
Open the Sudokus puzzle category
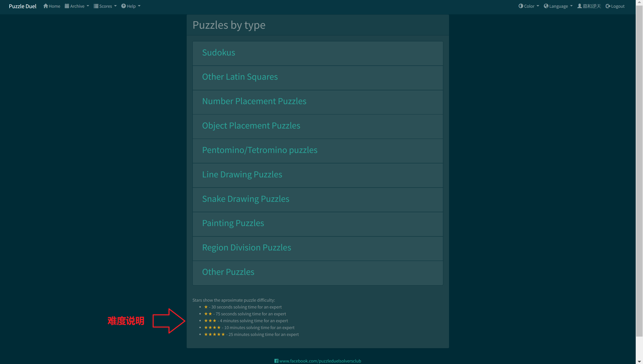[318, 53]
